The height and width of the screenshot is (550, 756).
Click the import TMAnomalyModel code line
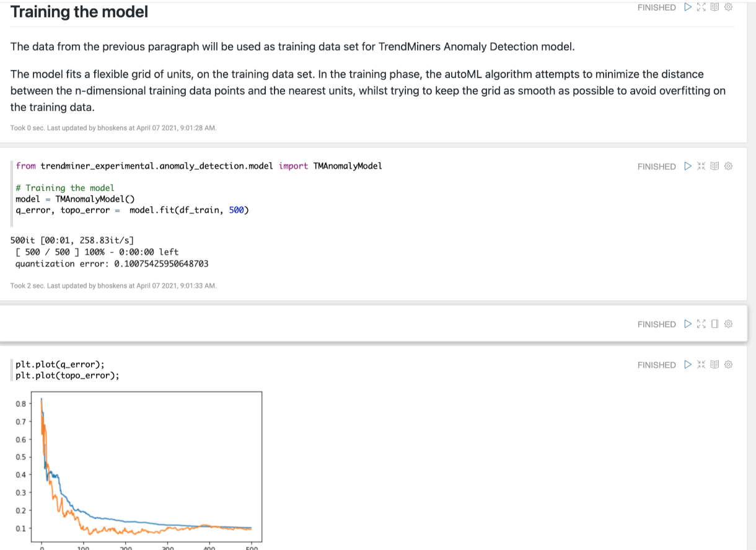click(198, 166)
